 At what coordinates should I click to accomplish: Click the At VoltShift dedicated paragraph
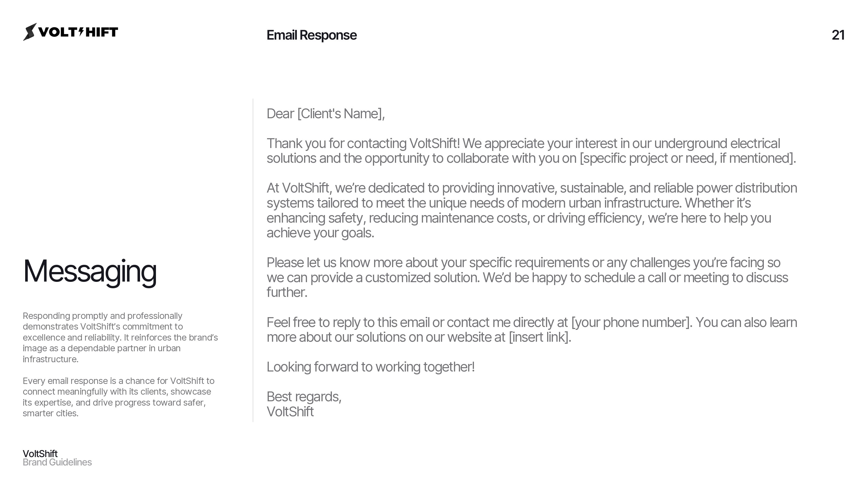(532, 210)
